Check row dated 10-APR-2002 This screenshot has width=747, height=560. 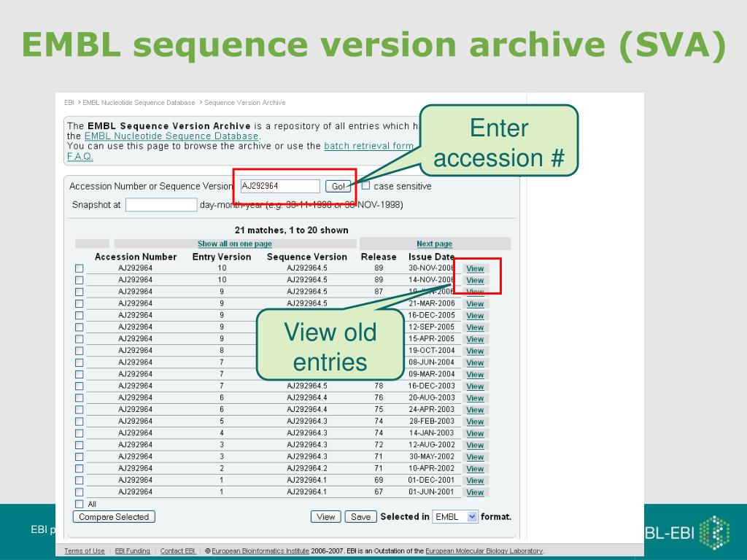click(x=79, y=469)
